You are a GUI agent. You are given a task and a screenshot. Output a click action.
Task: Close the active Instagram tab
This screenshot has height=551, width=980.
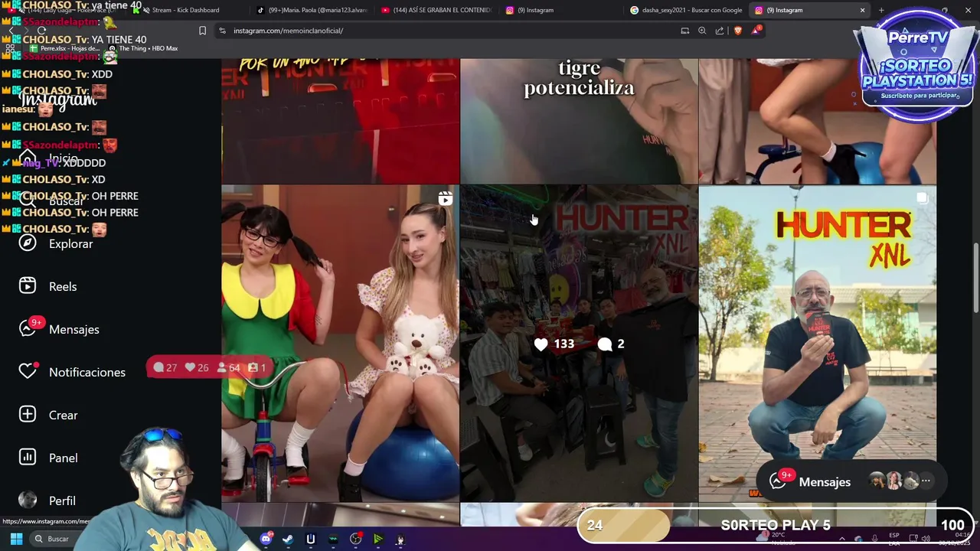coord(862,10)
